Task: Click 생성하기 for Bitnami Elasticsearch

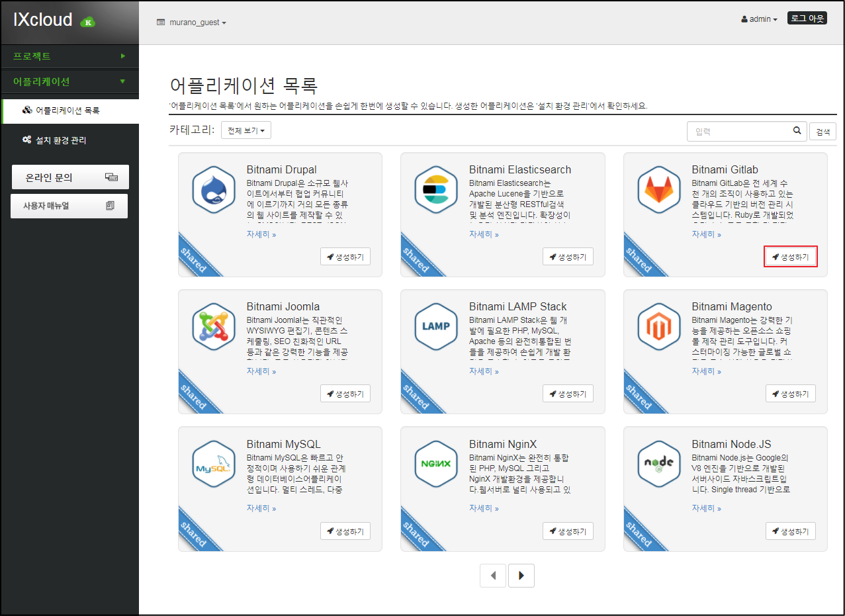Action: pyautogui.click(x=568, y=257)
